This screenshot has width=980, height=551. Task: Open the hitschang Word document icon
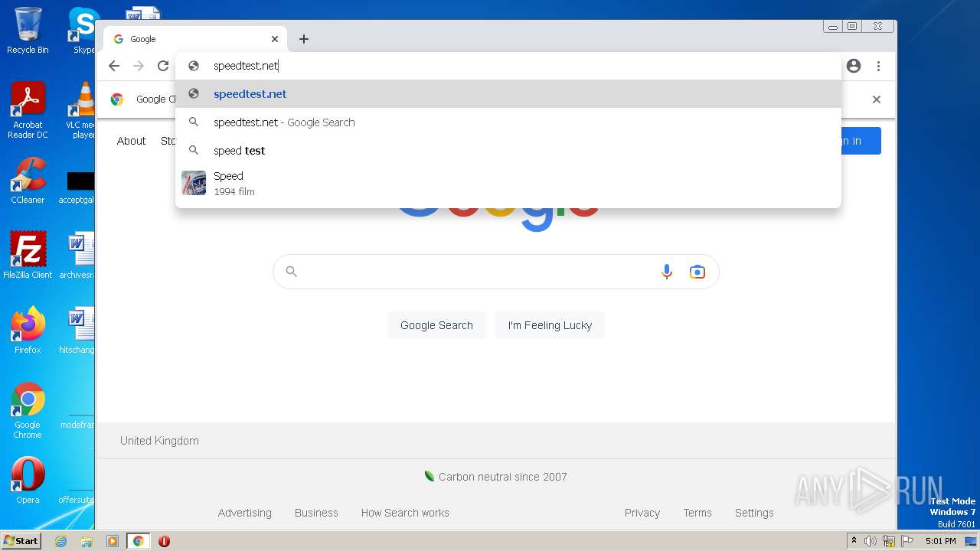[x=80, y=331]
